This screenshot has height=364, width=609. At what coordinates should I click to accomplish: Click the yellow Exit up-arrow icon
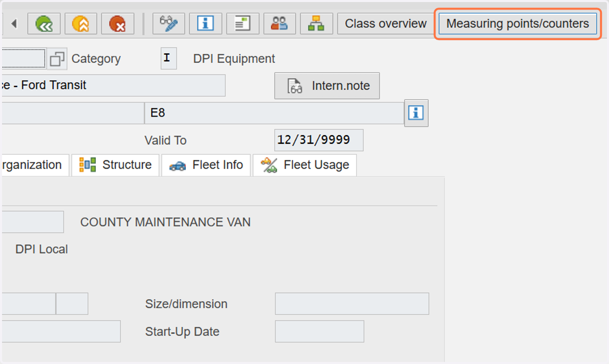coord(81,23)
